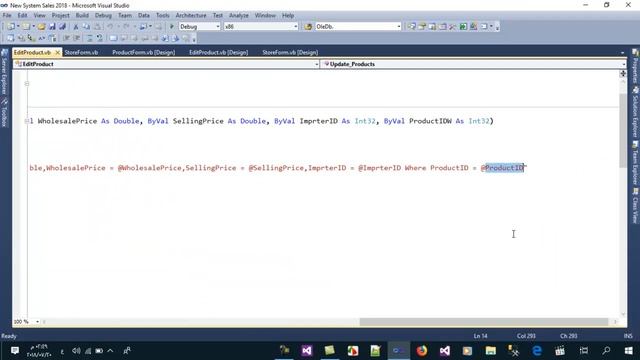Click the Open File toolbar icon
Viewport: 640px width, 360px height.
[41, 27]
